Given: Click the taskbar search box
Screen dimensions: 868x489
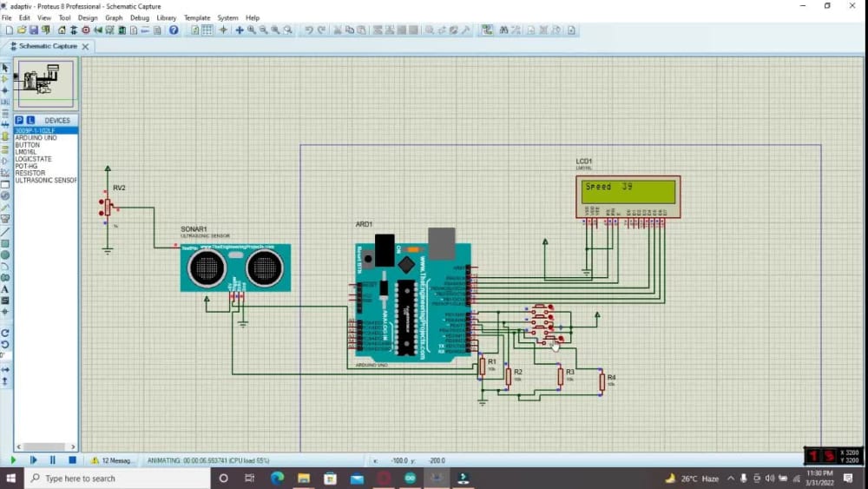Looking at the screenshot, I should pyautogui.click(x=117, y=478).
